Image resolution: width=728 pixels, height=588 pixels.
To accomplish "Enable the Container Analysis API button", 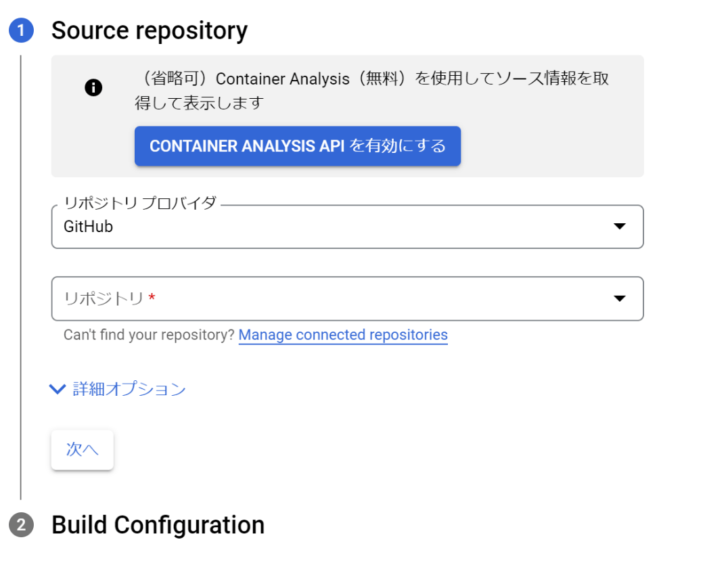I will (x=298, y=146).
